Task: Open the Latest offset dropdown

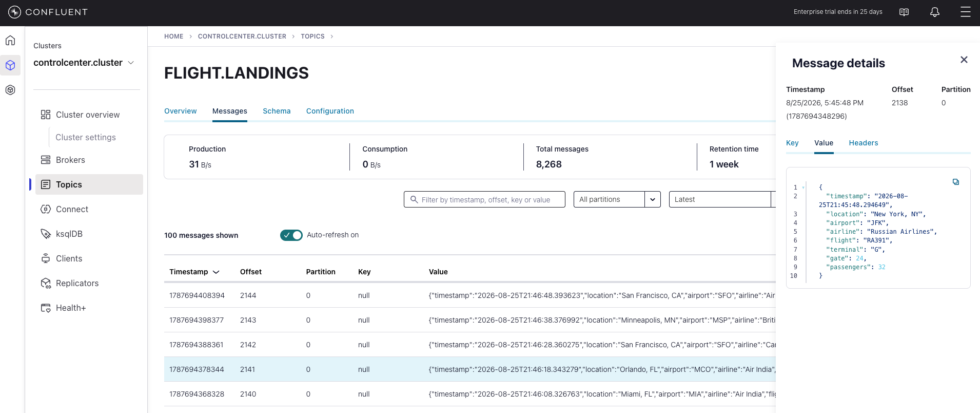Action: click(722, 199)
